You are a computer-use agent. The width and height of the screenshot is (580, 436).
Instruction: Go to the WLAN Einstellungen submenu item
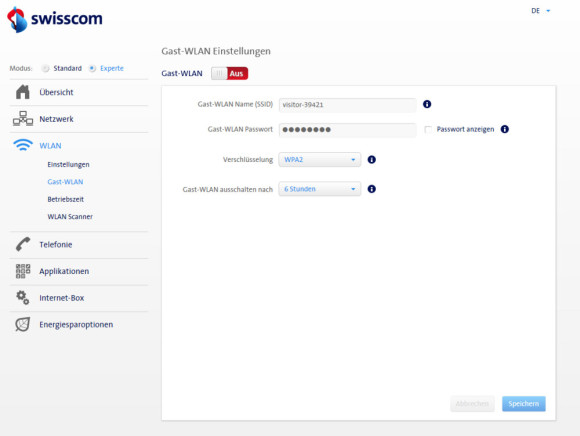68,165
